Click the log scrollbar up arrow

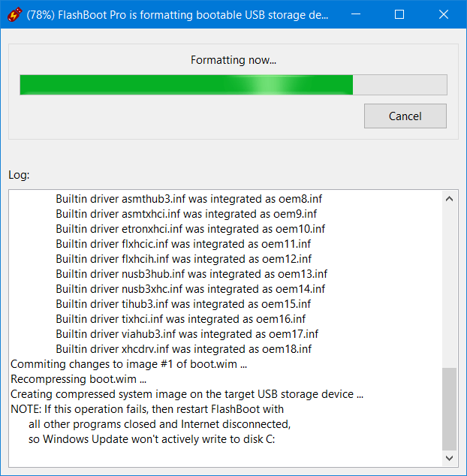pos(450,199)
